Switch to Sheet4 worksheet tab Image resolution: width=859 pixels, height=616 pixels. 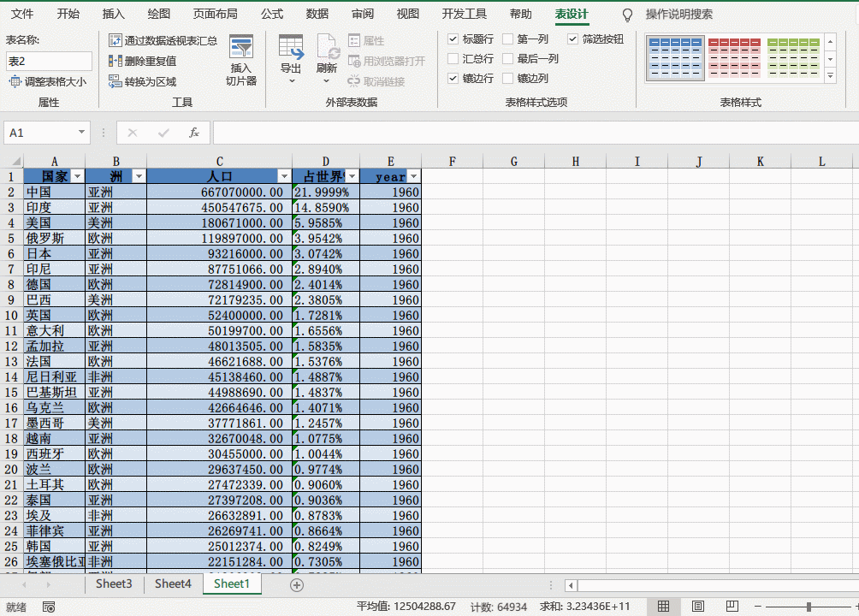[173, 583]
